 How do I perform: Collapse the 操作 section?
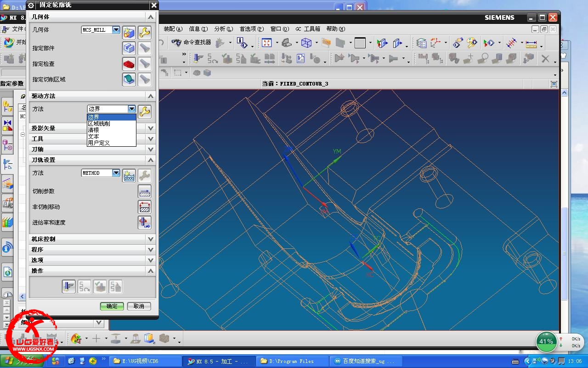150,271
